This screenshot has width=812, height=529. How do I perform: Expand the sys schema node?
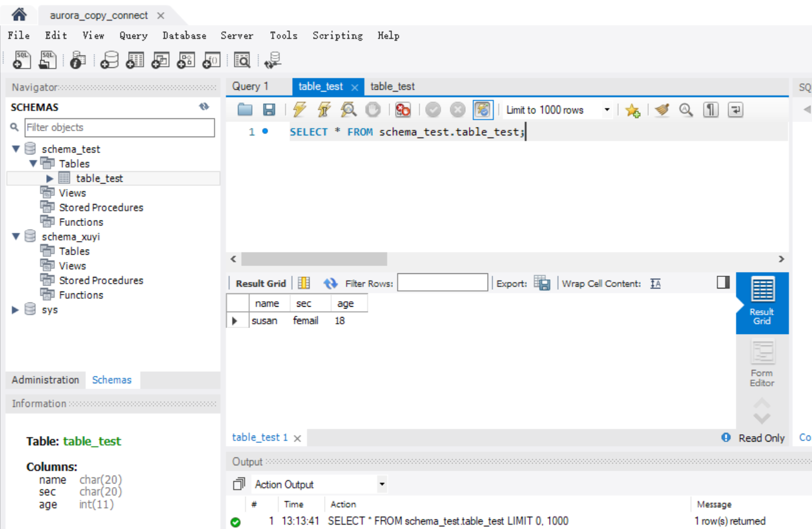[x=16, y=310]
